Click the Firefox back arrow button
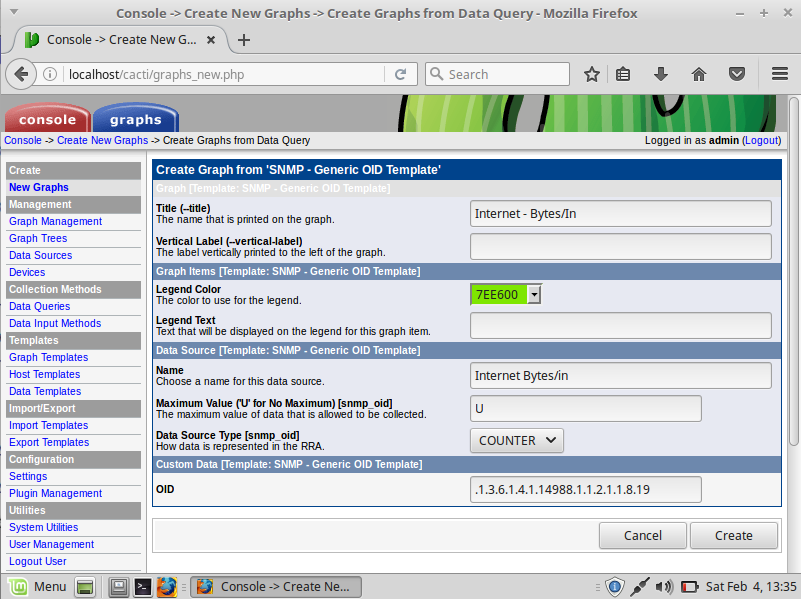 21,74
